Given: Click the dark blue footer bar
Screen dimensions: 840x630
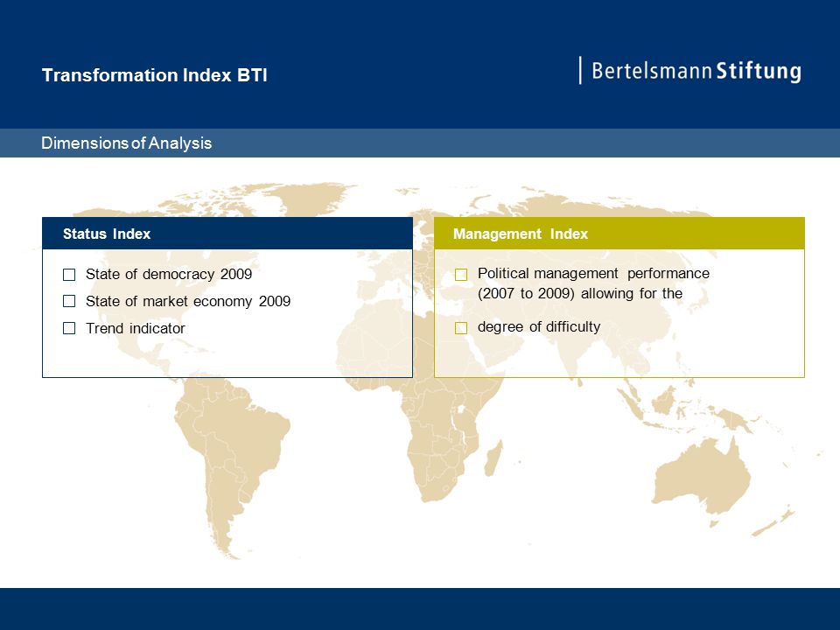Looking at the screenshot, I should [420, 609].
